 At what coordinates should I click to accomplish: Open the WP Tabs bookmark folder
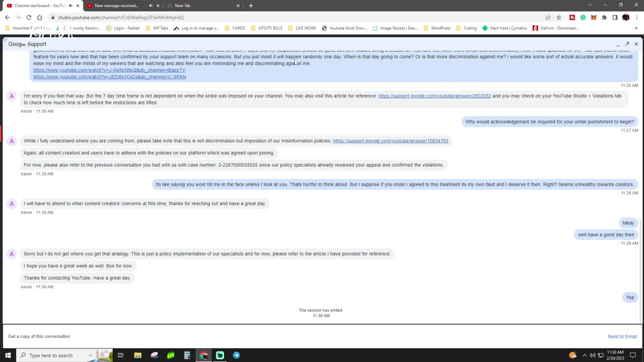[x=156, y=28]
